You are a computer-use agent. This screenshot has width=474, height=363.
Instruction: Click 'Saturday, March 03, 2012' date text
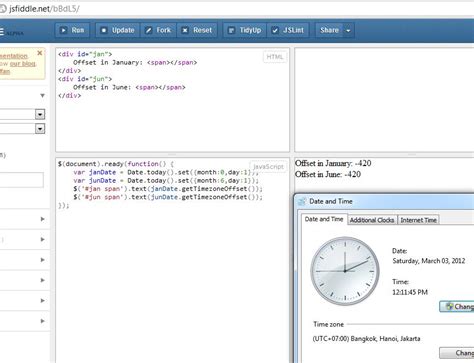click(429, 261)
